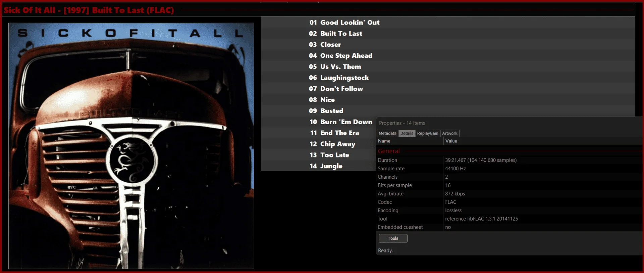Select track 13 Too Late
This screenshot has width=644, height=273.
click(329, 155)
